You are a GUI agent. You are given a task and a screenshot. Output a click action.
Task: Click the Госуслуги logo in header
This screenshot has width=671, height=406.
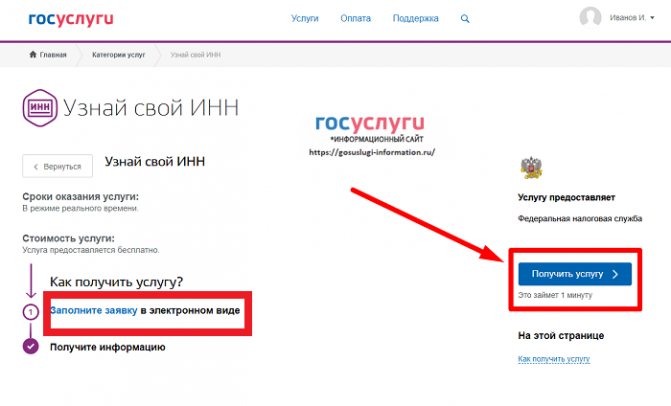click(x=71, y=19)
